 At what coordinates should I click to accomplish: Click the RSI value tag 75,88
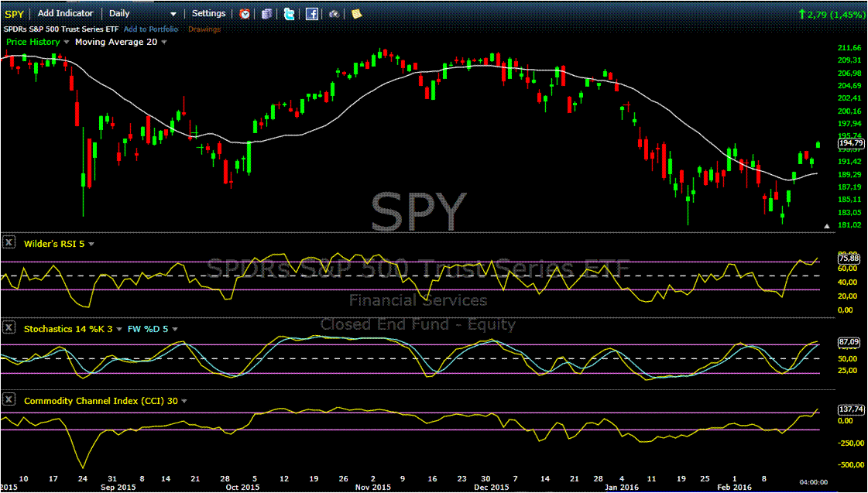[850, 258]
